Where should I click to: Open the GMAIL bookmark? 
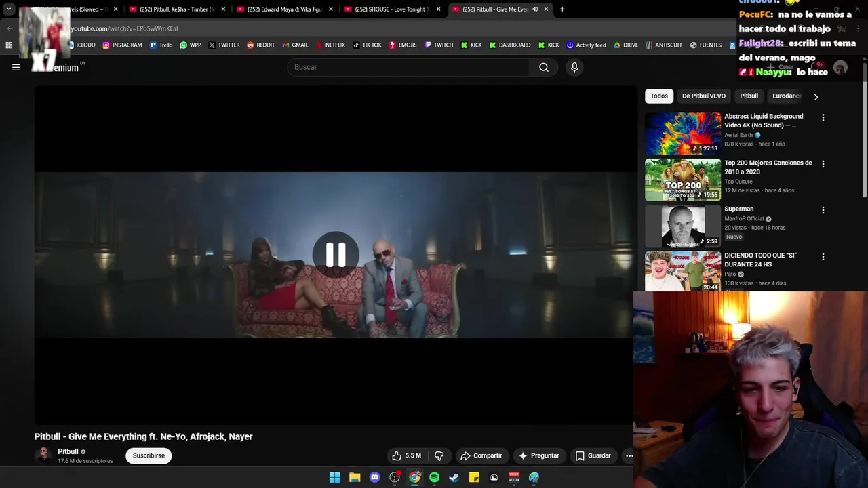pyautogui.click(x=295, y=45)
